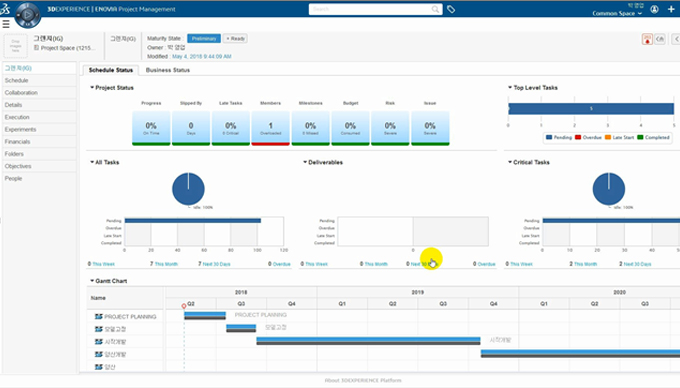Click the Members 1 Overloaded tile

271,128
